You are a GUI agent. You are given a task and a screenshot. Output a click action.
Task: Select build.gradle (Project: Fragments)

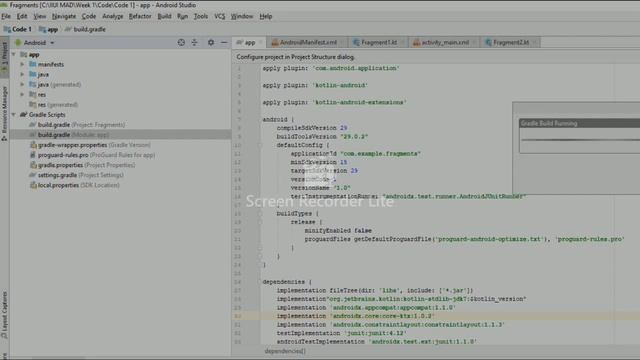[x=77, y=125]
